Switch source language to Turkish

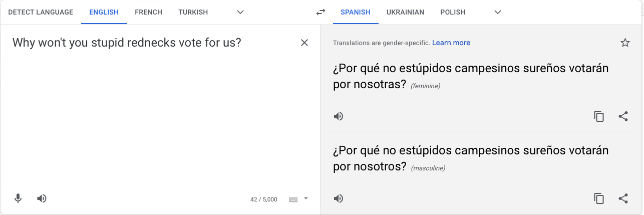[x=193, y=12]
